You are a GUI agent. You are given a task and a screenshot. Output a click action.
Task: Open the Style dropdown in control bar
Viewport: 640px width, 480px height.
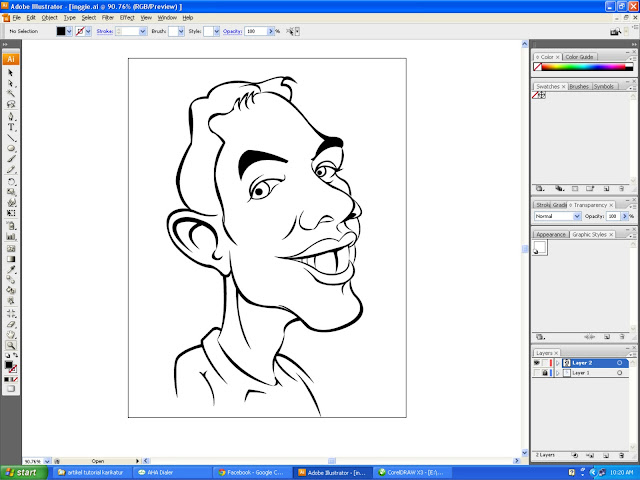click(217, 32)
